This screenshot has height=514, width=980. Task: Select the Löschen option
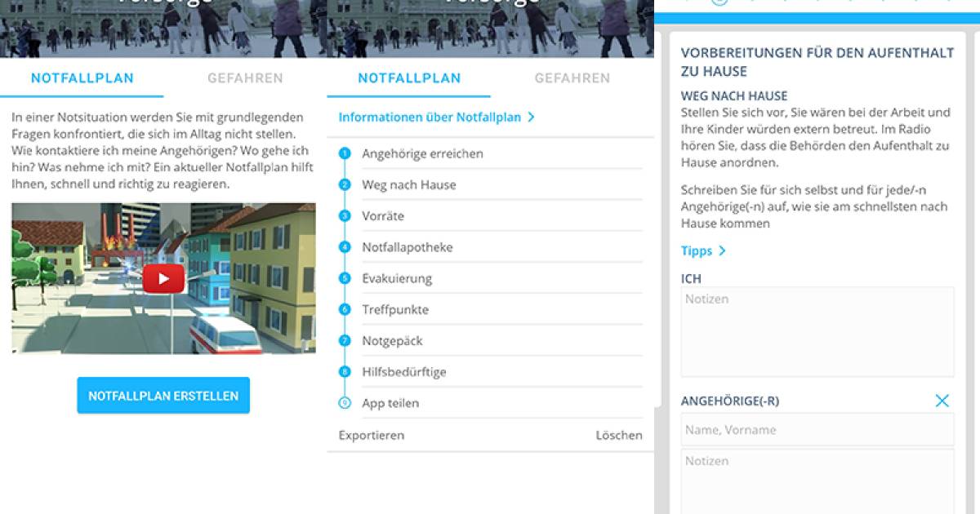coord(620,435)
